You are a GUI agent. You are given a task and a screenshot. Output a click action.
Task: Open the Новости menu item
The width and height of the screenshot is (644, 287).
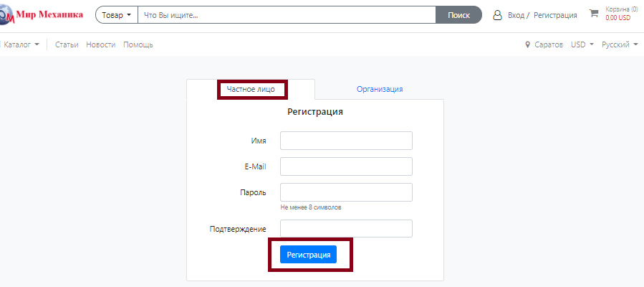tap(100, 44)
